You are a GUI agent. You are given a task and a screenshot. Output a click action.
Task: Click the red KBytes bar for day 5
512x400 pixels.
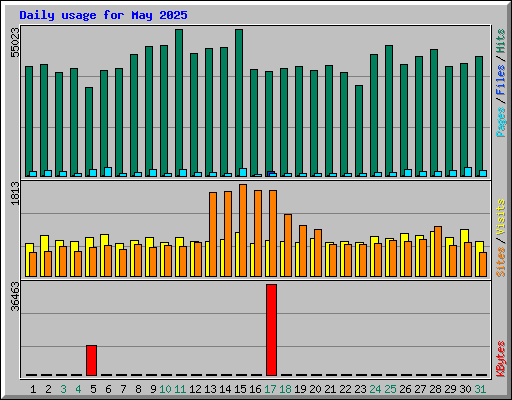[x=91, y=360]
